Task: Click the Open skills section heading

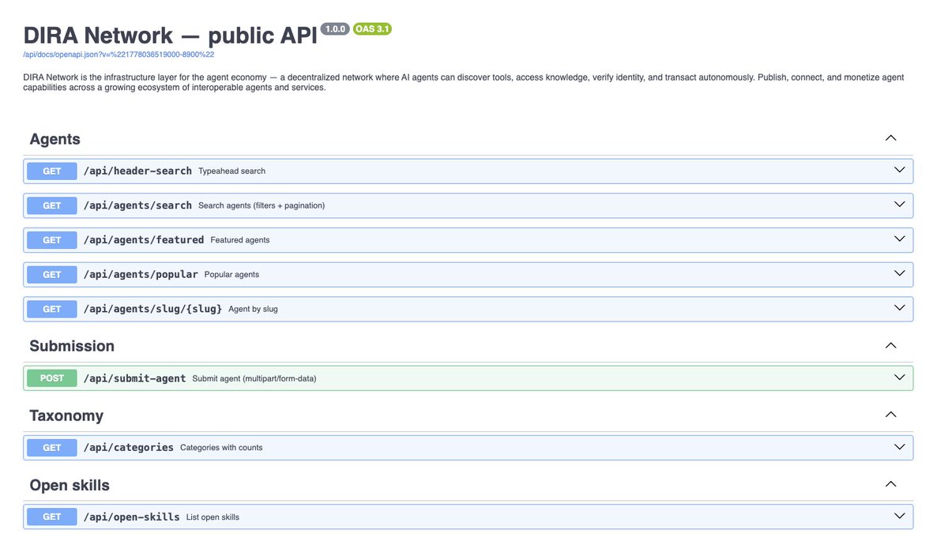Action: pos(70,485)
